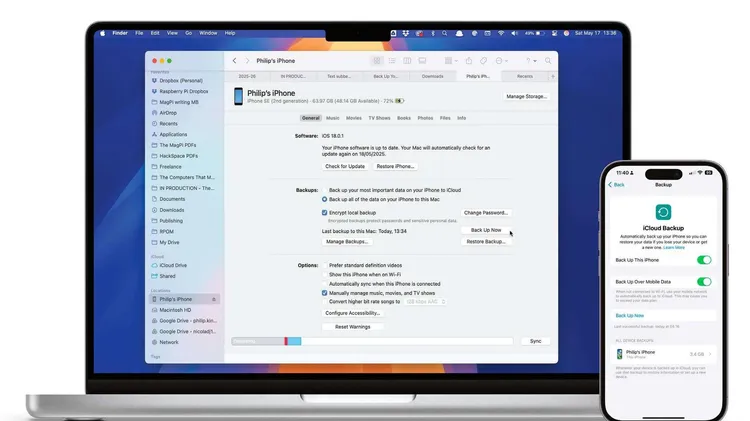Open Bluetooth icon in menu bar
Viewport: 750px width, 421px height.
433,33
